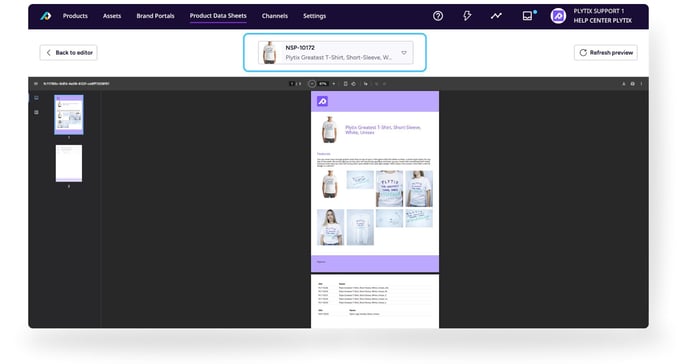
Task: Click the Plytix Support user avatar
Action: tap(558, 16)
